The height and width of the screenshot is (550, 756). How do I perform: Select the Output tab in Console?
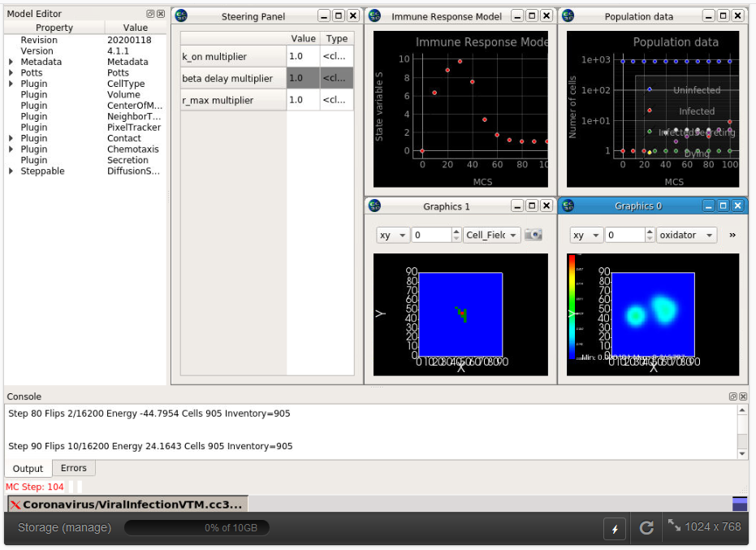28,468
